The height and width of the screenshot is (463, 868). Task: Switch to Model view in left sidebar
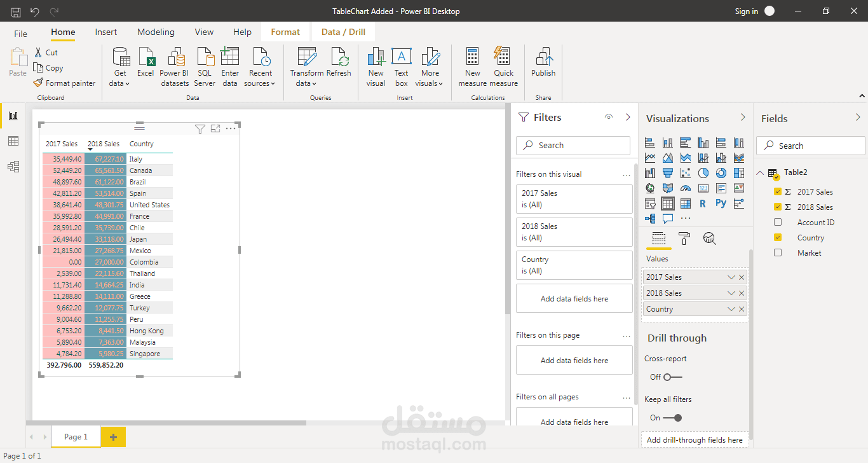pos(13,167)
